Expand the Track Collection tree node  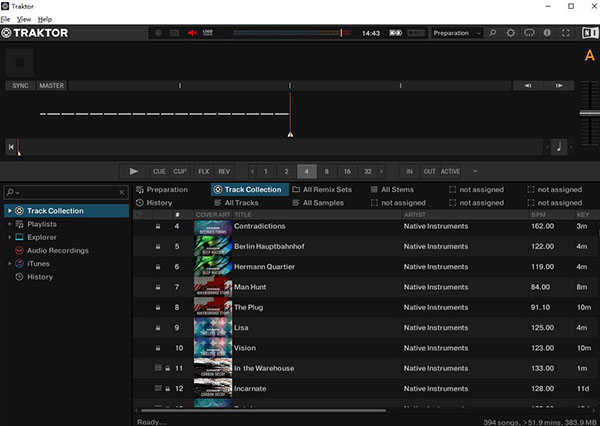tap(10, 211)
